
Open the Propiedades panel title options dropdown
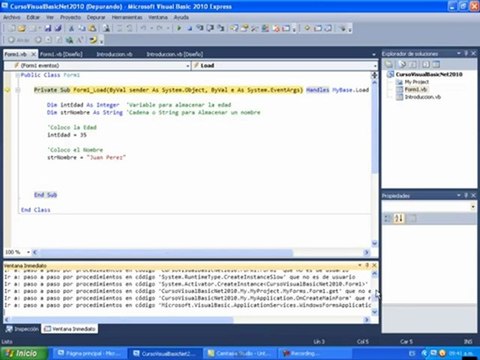coord(459,195)
